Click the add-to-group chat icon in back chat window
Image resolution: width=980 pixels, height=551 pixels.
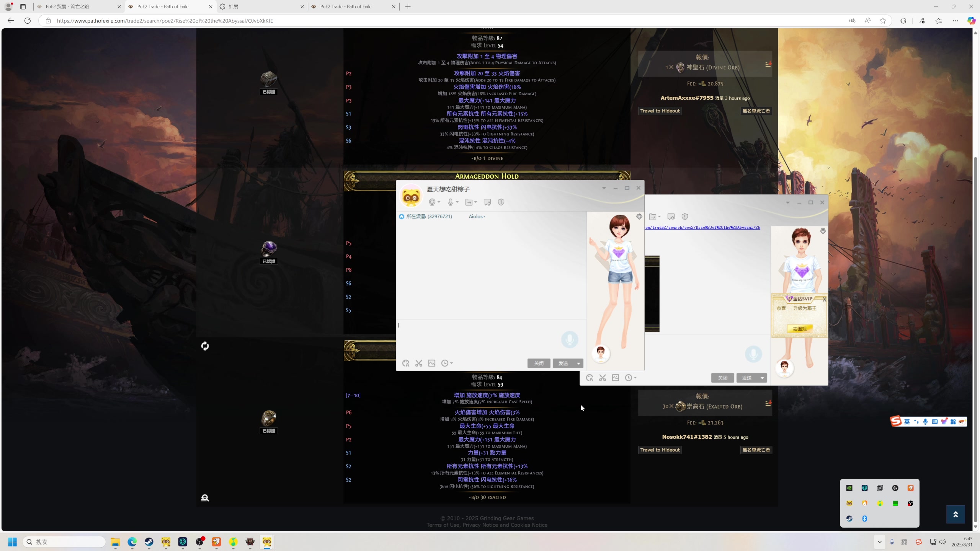(671, 217)
